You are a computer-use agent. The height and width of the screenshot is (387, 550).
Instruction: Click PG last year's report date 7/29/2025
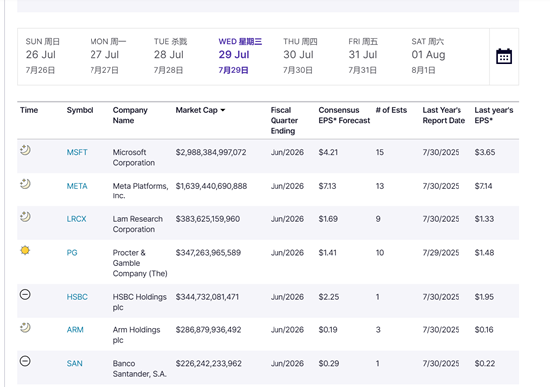(441, 253)
